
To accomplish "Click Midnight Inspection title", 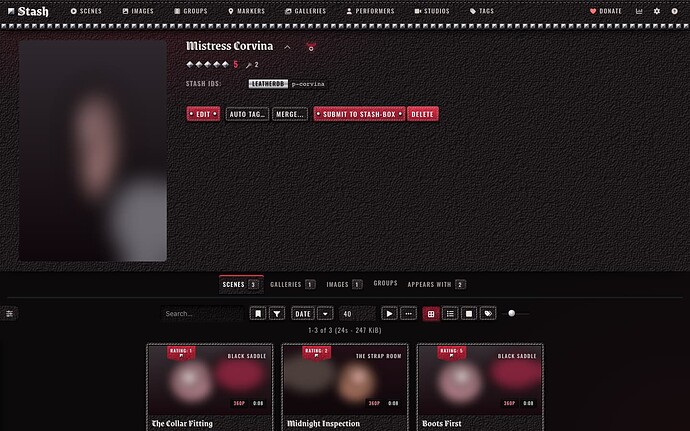I will pos(323,424).
